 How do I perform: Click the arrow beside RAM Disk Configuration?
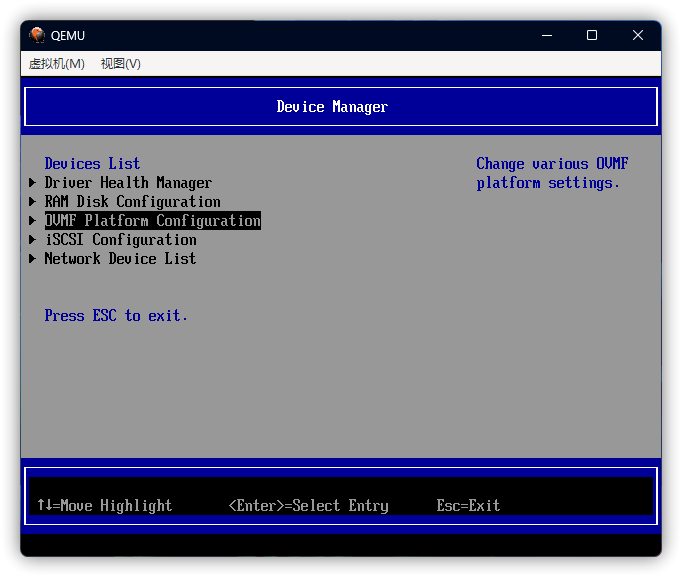(32, 202)
